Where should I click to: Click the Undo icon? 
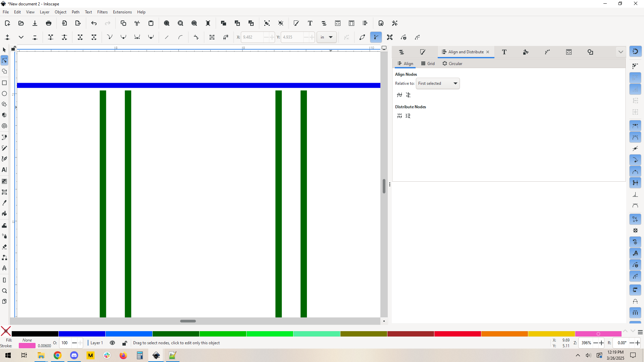tap(94, 23)
